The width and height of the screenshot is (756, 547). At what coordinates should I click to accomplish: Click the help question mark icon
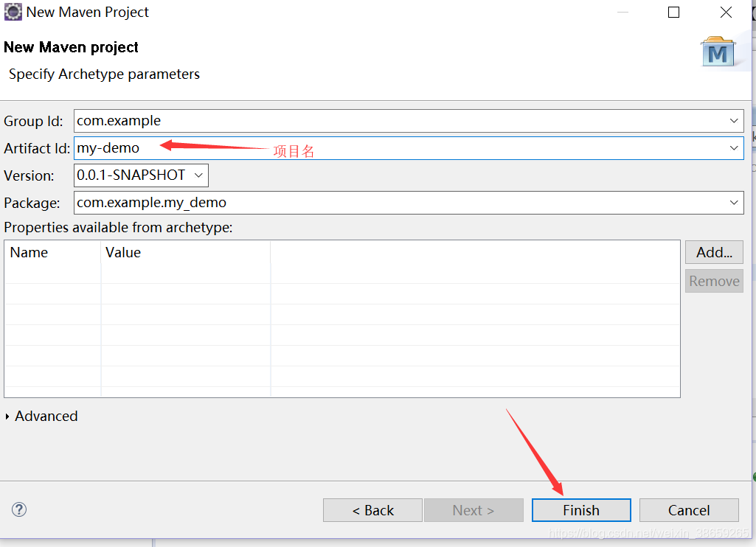19,509
